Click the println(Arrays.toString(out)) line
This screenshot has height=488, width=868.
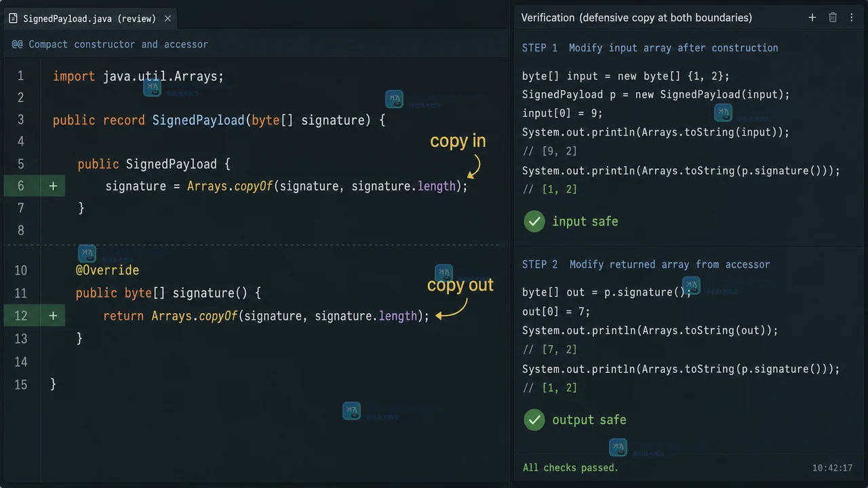coord(650,331)
